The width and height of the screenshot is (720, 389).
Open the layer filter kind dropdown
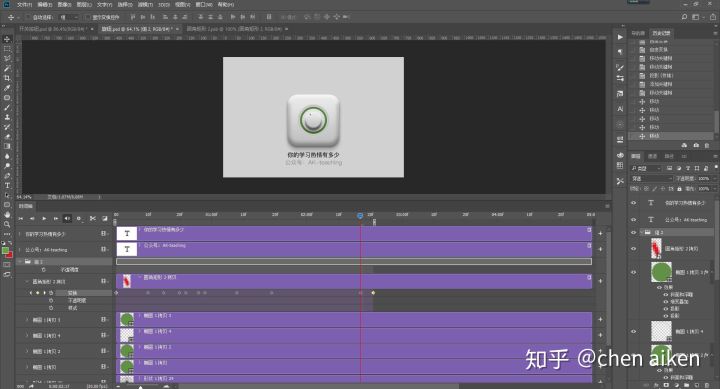pos(646,169)
